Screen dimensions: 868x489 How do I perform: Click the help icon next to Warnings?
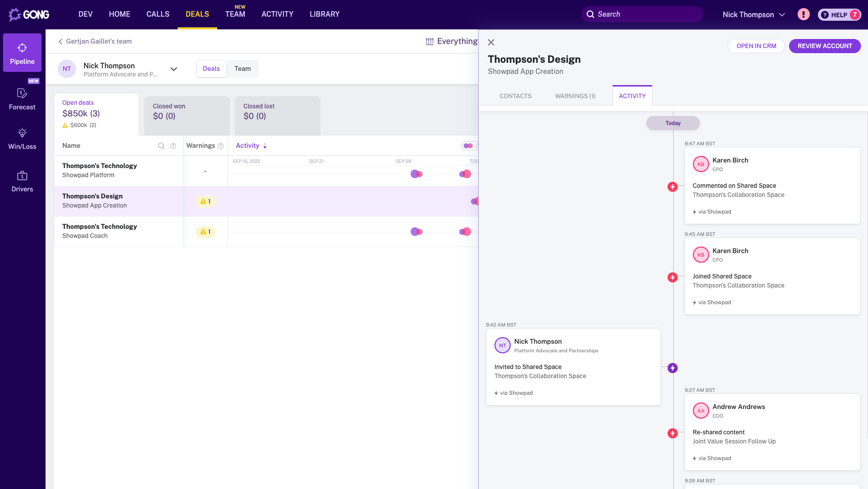click(221, 146)
